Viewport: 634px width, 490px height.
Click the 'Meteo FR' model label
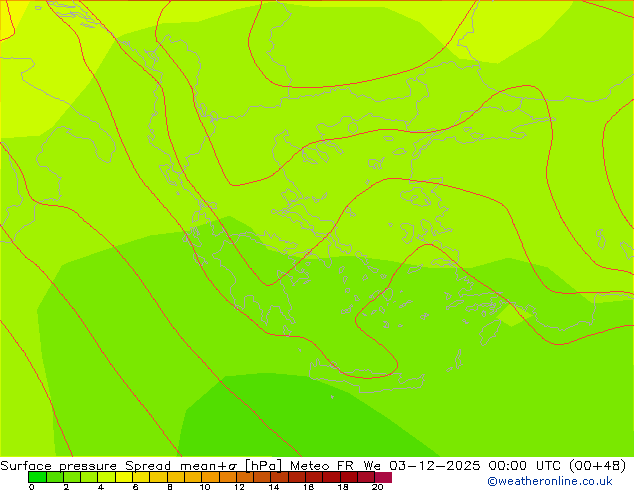(322, 466)
